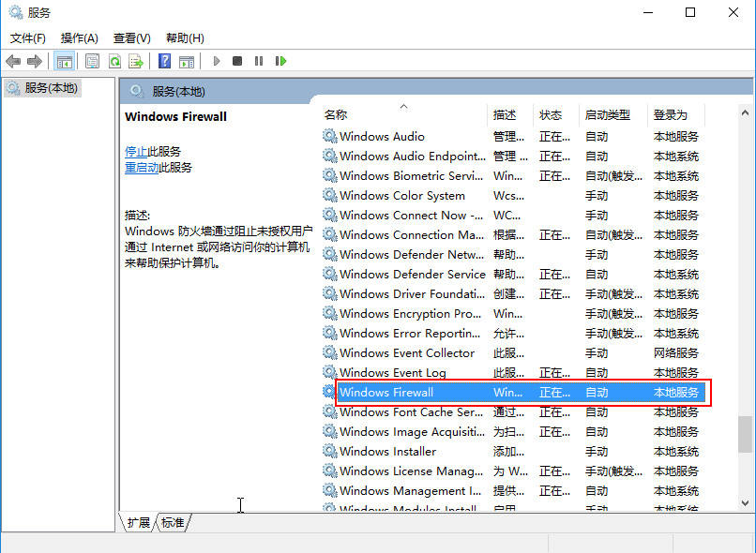756x553 pixels.
Task: Export the list using the export icon
Action: point(136,60)
